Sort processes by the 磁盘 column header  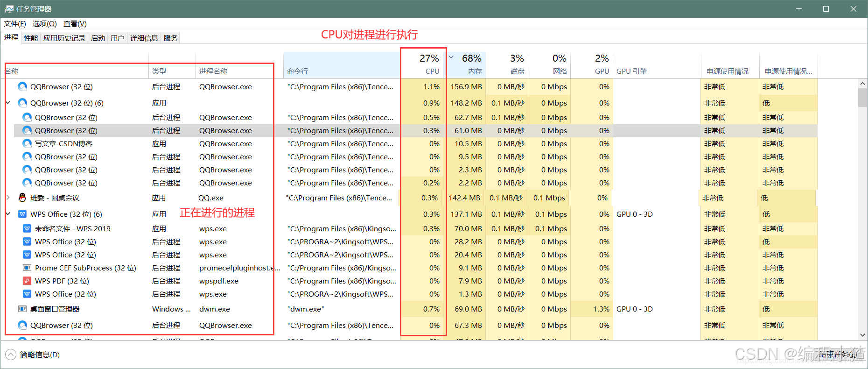(507, 65)
